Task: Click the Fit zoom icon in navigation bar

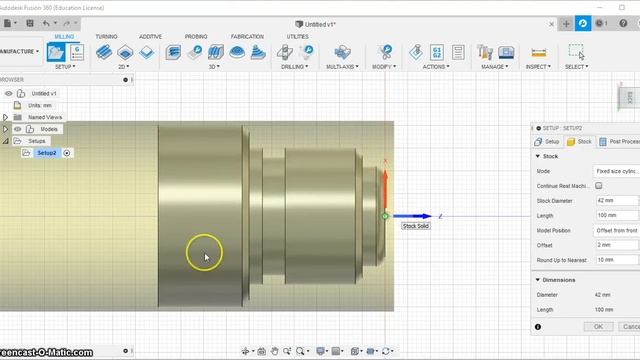Action: click(x=301, y=351)
